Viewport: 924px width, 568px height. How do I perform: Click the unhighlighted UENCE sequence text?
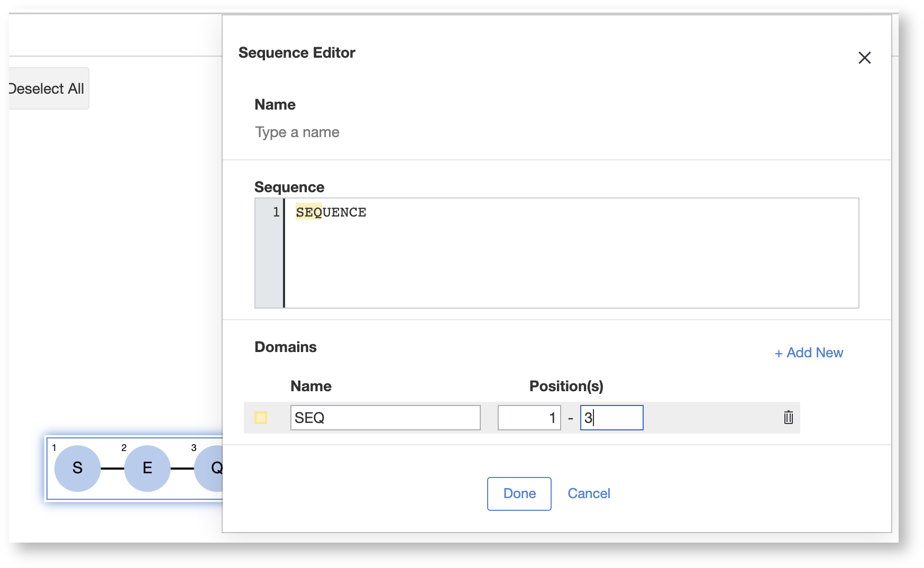(x=344, y=212)
